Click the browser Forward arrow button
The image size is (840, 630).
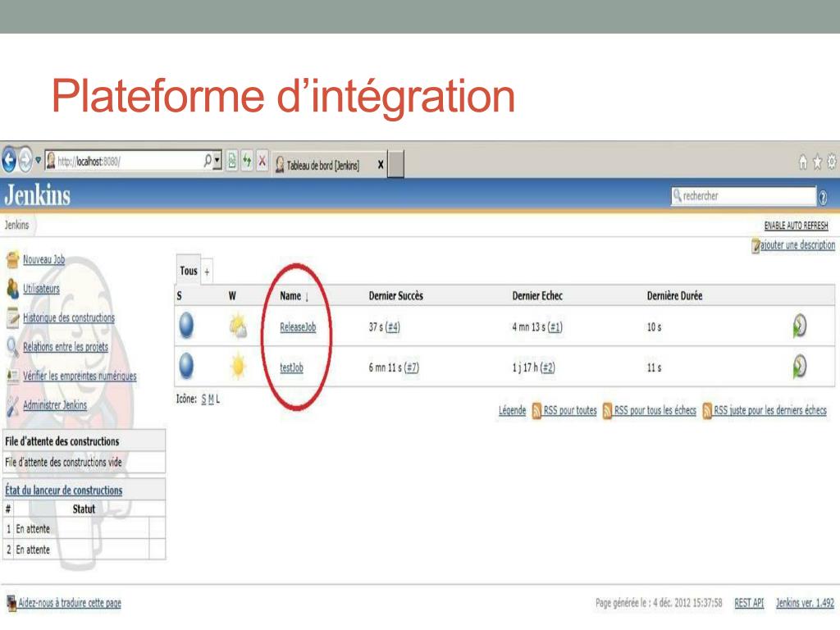point(25,160)
